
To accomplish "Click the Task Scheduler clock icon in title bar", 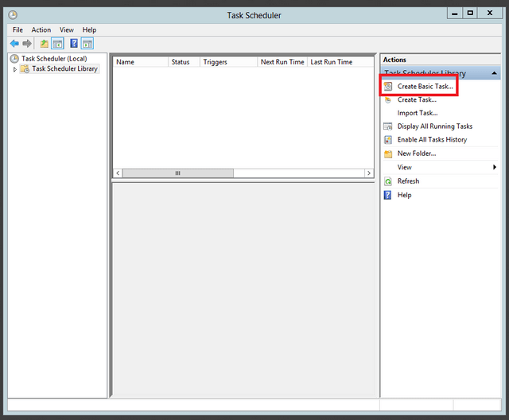I will 13,15.
